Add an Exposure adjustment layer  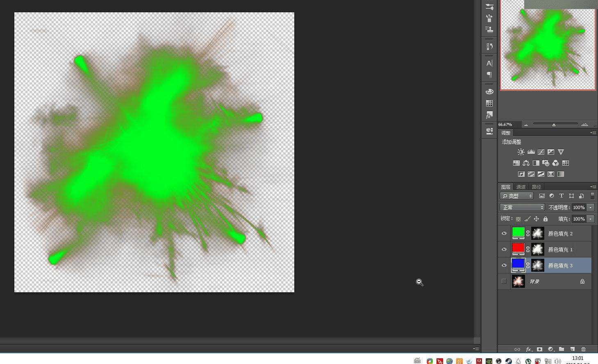[x=551, y=152]
